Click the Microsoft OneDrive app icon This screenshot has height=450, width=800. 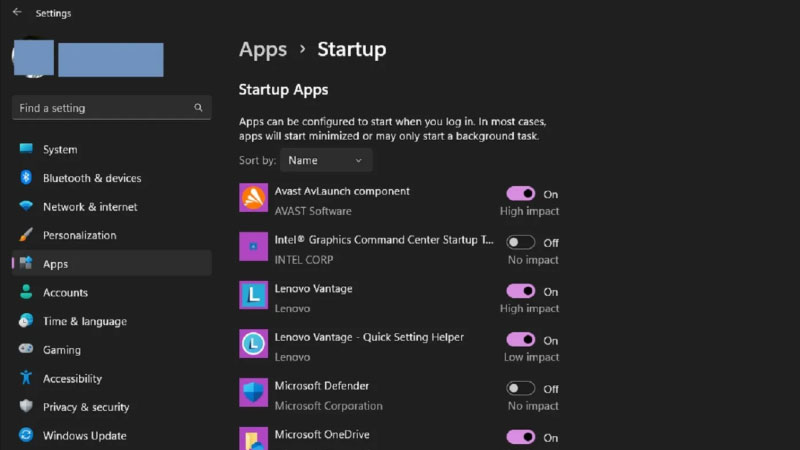coord(254,438)
